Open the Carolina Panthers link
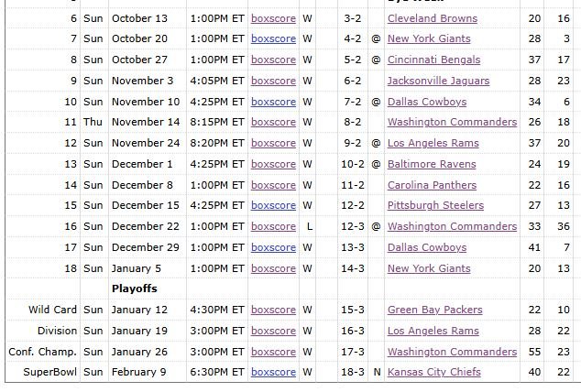The height and width of the screenshot is (392, 581). pyautogui.click(x=431, y=185)
